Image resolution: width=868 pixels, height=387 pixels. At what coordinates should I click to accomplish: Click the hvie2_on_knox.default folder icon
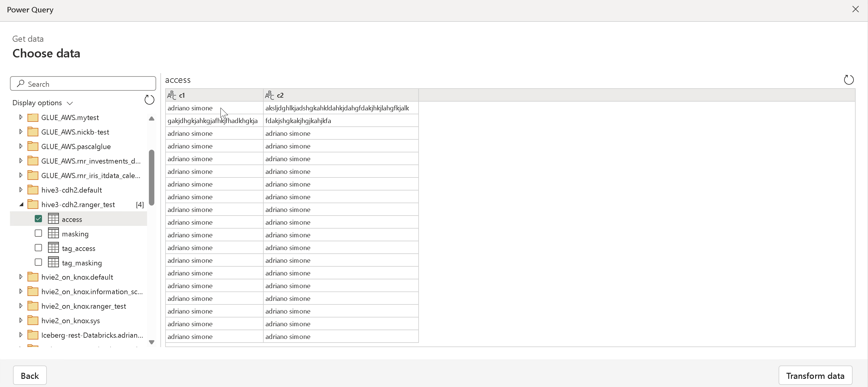(33, 277)
